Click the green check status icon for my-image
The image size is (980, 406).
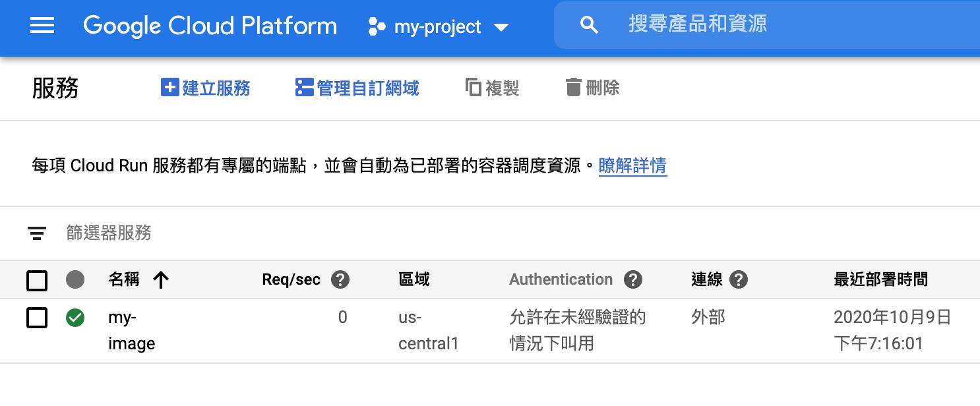(75, 318)
